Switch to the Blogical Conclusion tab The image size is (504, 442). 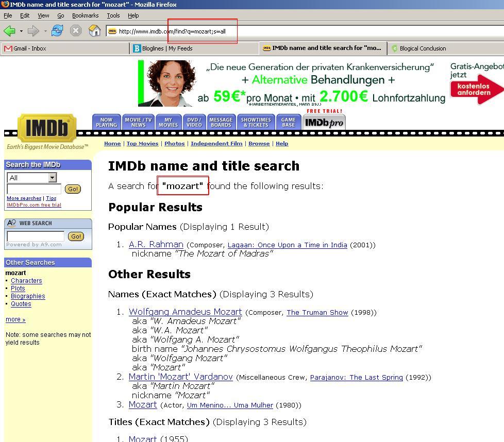click(446, 48)
